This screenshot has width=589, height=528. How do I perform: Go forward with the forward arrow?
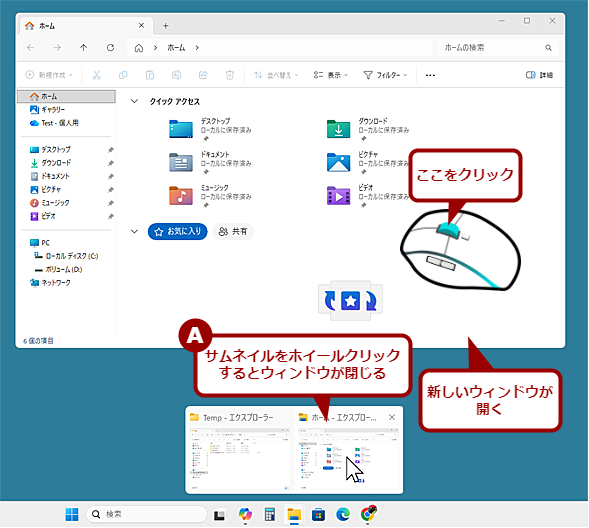pos(57,48)
